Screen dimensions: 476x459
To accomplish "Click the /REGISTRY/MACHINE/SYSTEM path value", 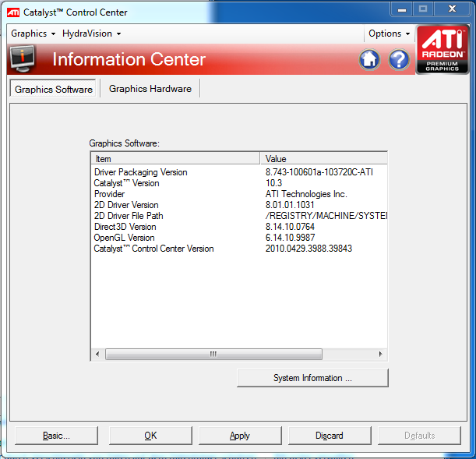I will point(326,216).
